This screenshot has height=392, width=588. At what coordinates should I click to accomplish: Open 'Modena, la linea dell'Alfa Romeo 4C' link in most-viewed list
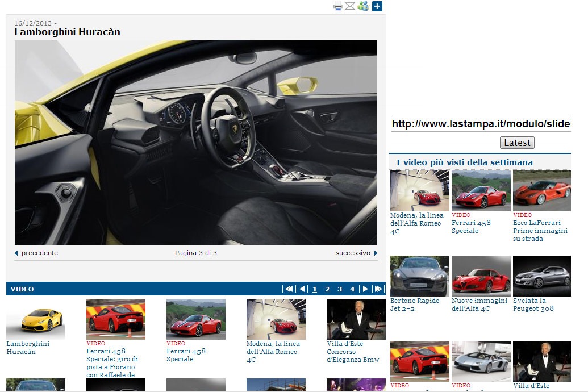[416, 223]
